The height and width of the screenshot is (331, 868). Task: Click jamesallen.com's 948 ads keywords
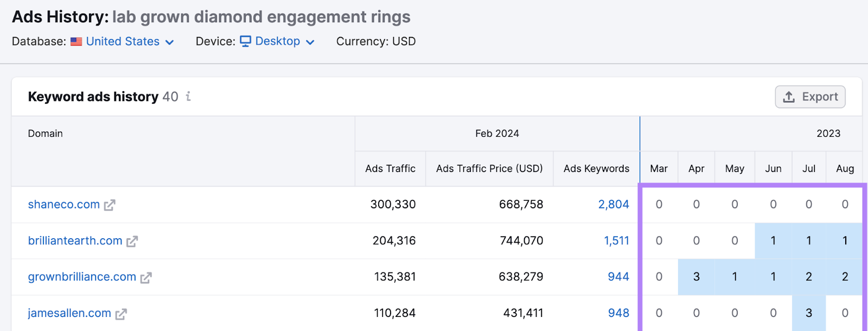tap(618, 313)
